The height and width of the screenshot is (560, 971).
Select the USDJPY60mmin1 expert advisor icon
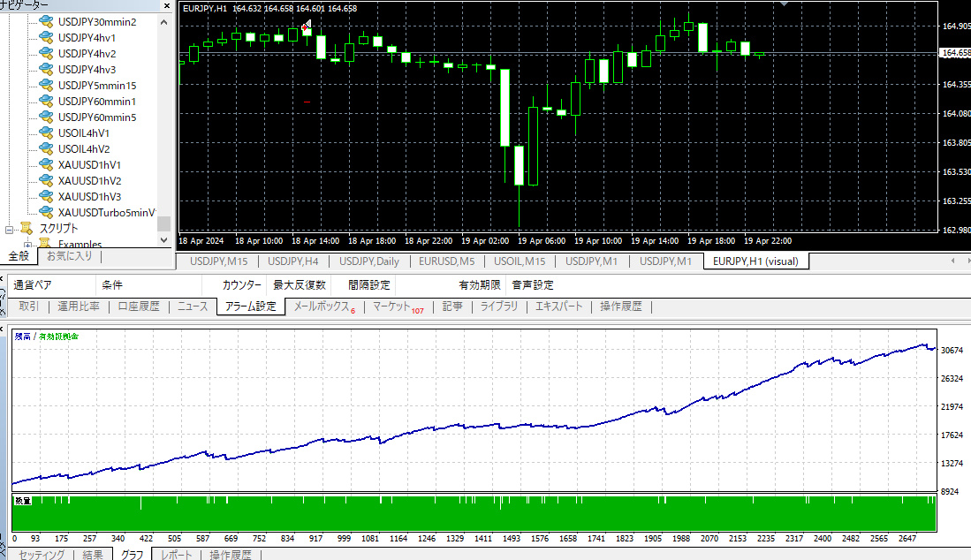pos(46,101)
